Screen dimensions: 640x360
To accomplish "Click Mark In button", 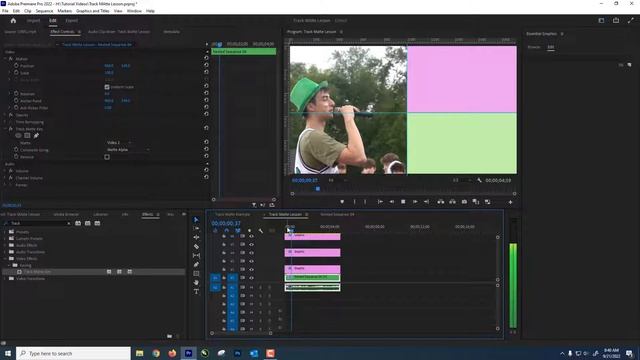I will (354, 202).
